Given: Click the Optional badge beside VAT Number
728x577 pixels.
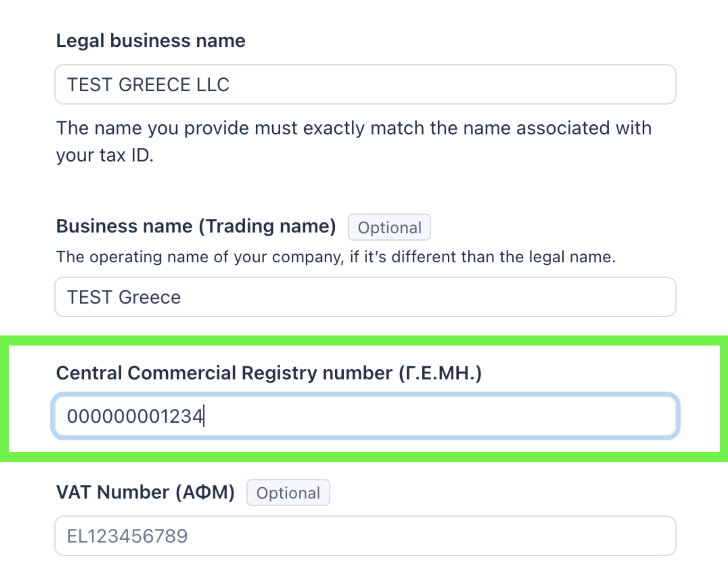Looking at the screenshot, I should coord(288,493).
